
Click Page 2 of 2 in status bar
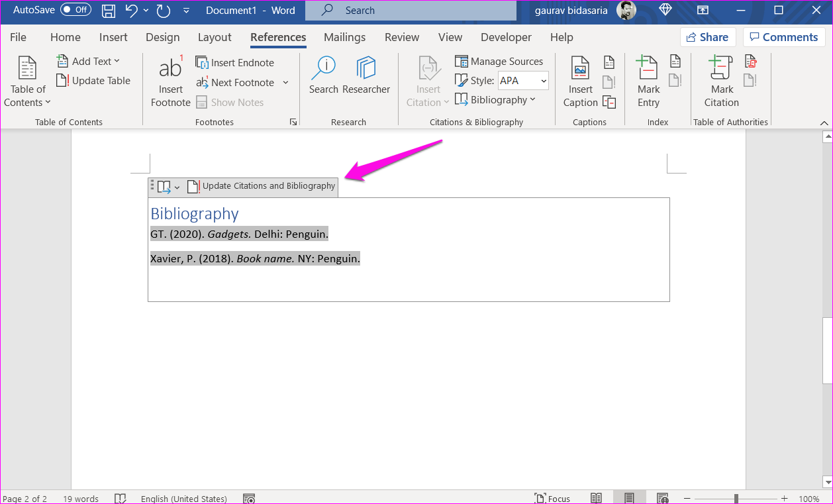pyautogui.click(x=24, y=499)
